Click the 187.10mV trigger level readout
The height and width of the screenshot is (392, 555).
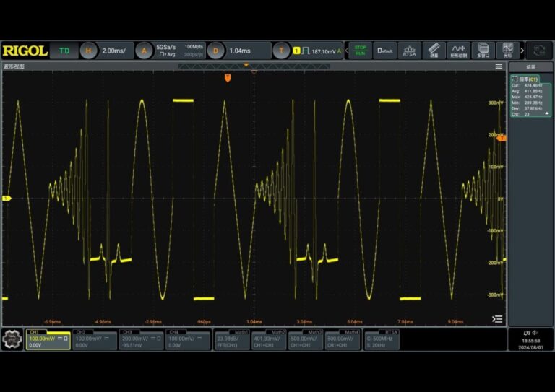(x=324, y=51)
